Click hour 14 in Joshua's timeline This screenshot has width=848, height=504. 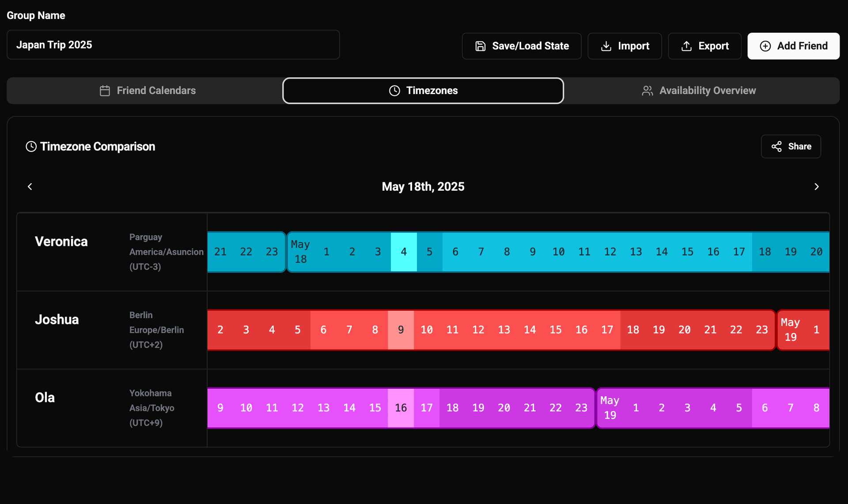point(530,330)
